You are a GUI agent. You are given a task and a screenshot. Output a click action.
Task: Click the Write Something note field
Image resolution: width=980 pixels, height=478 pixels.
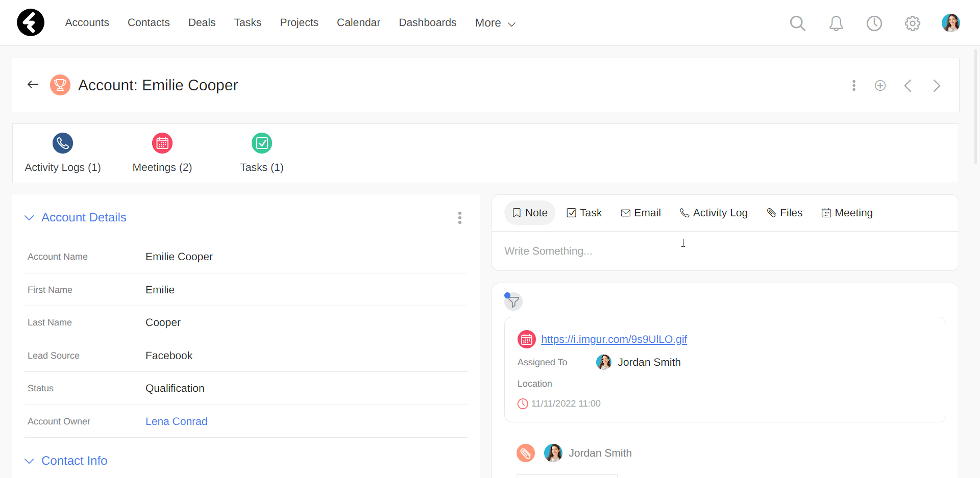(x=725, y=251)
